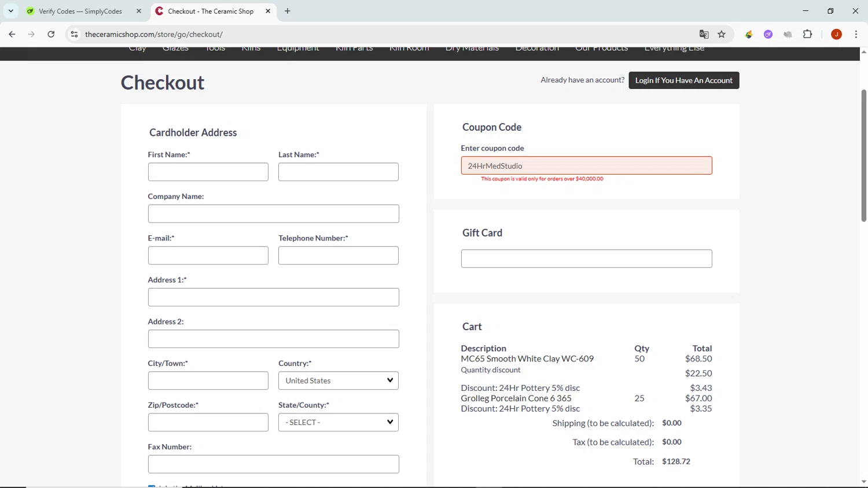
Task: Open the Country dropdown
Action: (x=339, y=380)
